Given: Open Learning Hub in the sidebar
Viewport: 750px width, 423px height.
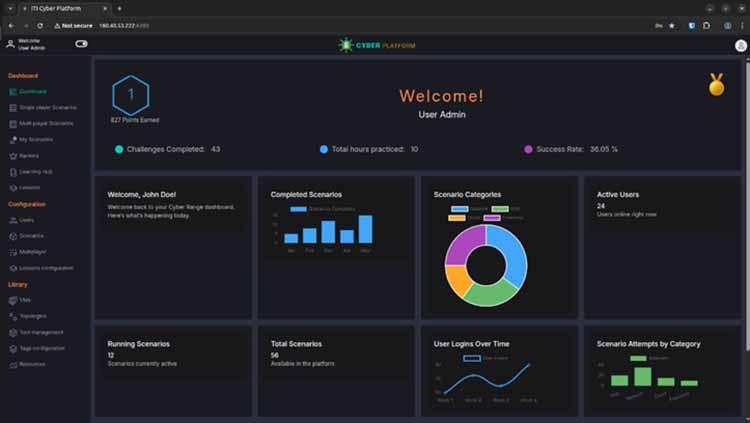Looking at the screenshot, I should [31, 172].
